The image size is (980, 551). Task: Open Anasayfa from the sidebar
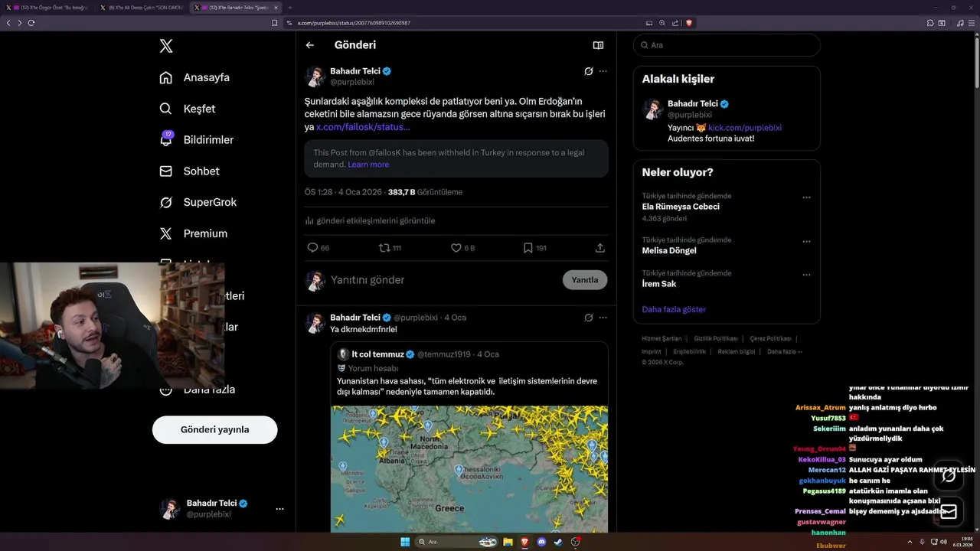194,77
